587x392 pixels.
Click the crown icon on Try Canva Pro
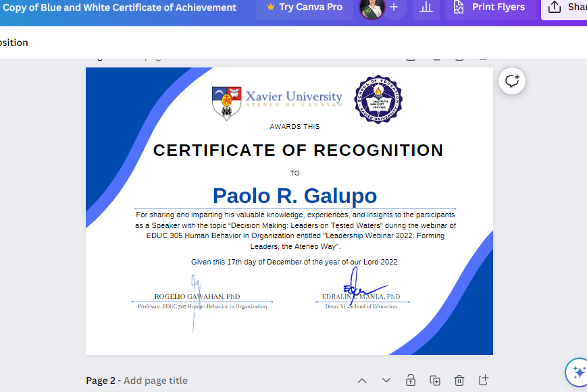pyautogui.click(x=271, y=7)
